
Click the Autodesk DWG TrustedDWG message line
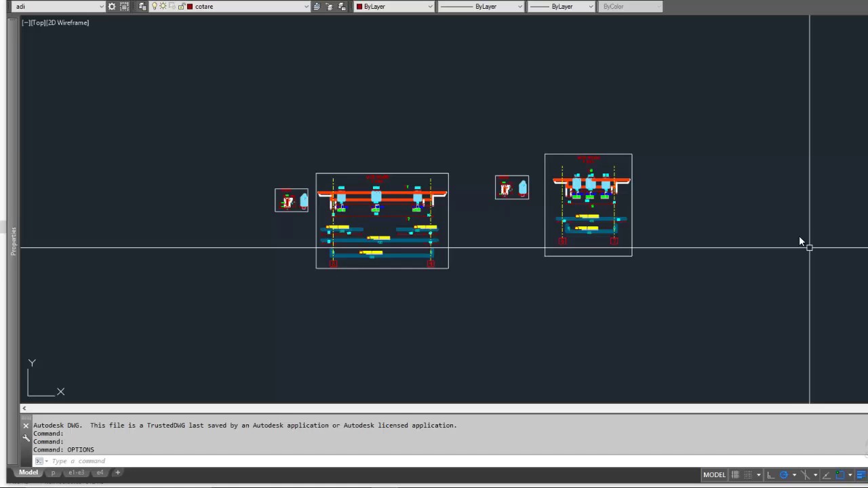pos(245,426)
